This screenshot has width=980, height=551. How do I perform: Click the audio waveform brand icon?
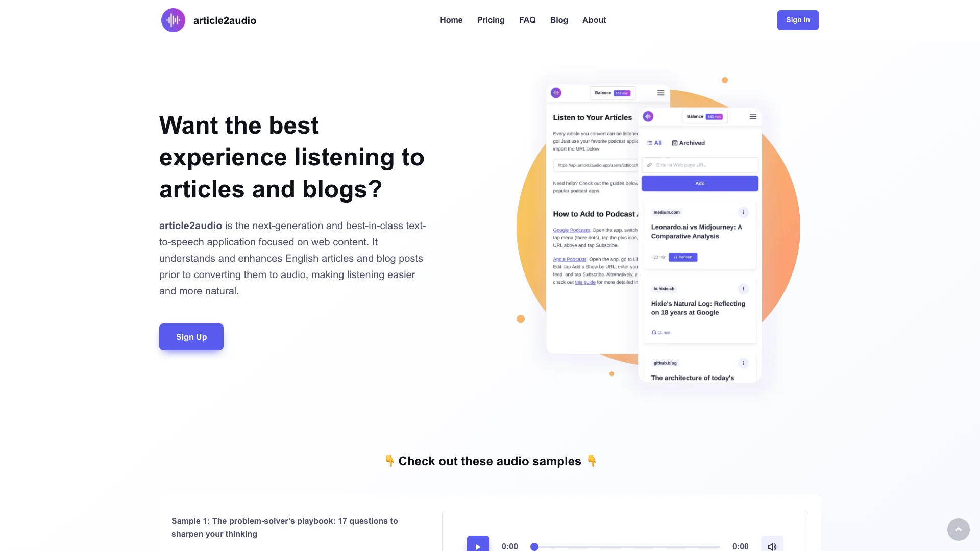(x=173, y=20)
